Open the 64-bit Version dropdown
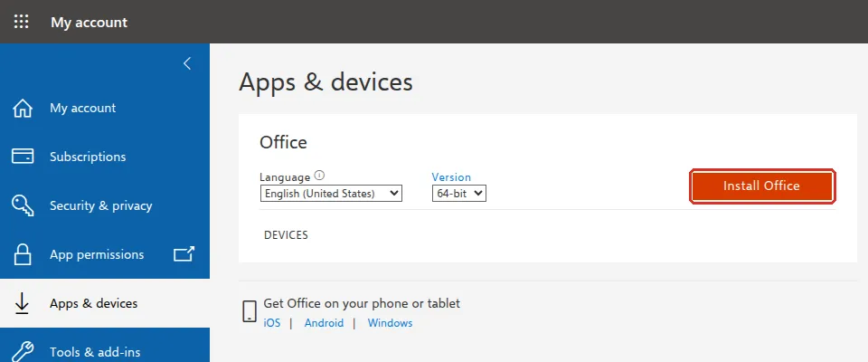The height and width of the screenshot is (362, 868). coord(459,194)
